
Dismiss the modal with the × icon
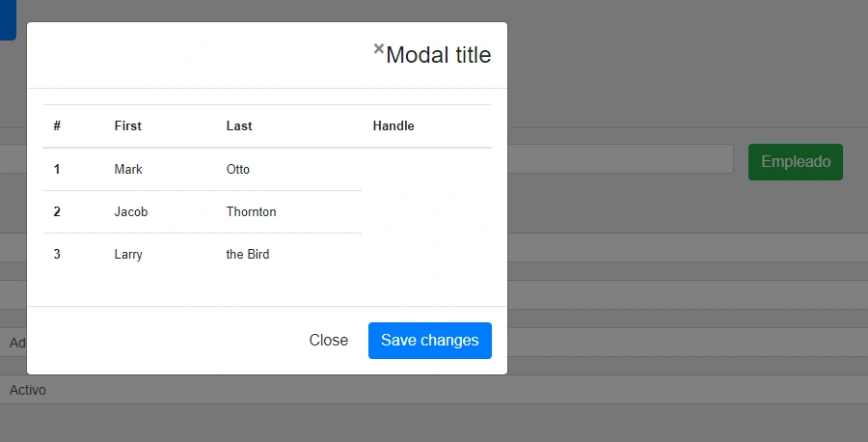[379, 49]
